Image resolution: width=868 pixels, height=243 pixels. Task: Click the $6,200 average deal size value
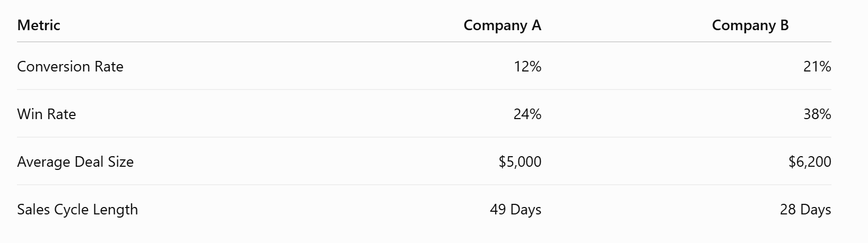point(810,161)
